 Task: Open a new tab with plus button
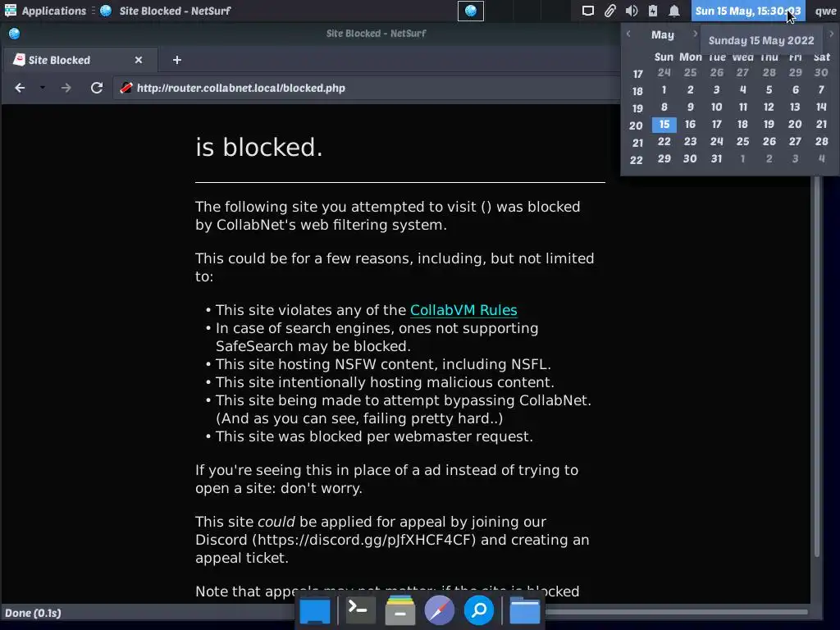(177, 60)
